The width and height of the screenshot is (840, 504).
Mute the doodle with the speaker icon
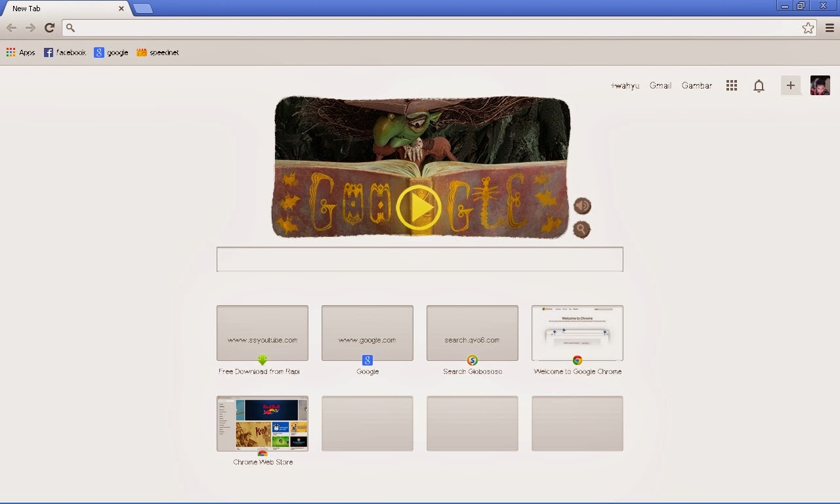tap(582, 206)
